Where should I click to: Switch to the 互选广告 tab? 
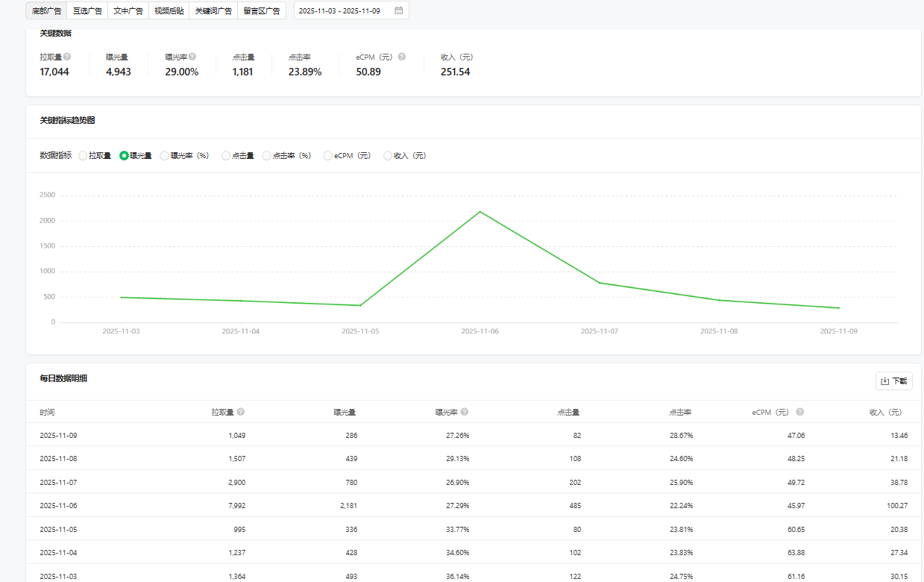pyautogui.click(x=87, y=10)
